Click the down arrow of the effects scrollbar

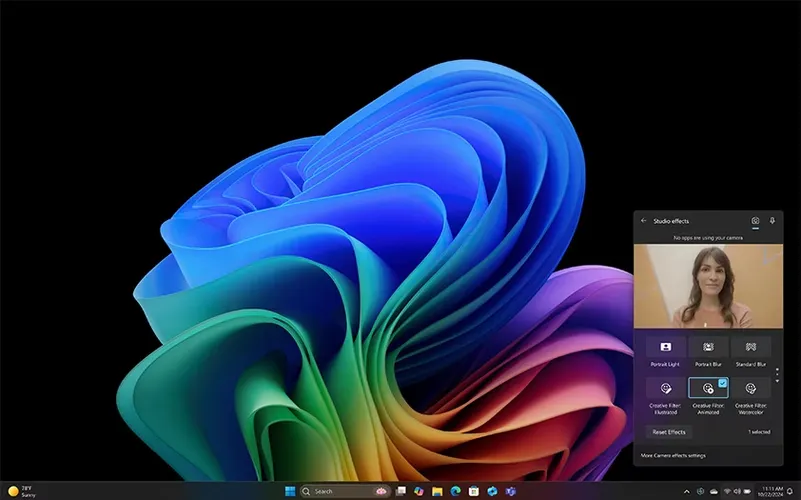pyautogui.click(x=777, y=381)
